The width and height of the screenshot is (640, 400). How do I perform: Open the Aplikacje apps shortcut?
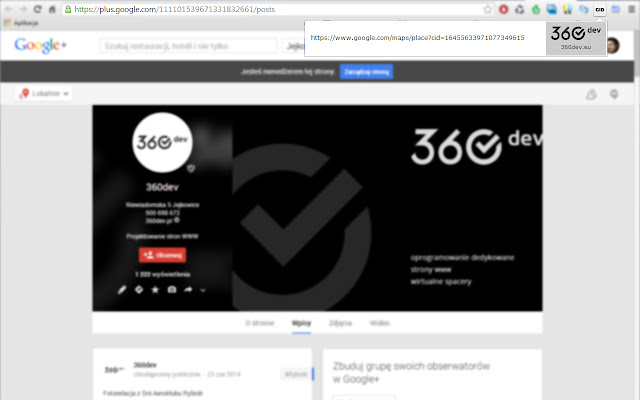21,23
